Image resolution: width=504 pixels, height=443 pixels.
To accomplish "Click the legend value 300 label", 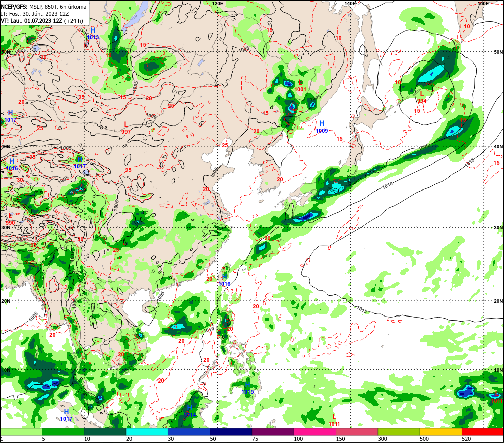I will coord(382,439).
